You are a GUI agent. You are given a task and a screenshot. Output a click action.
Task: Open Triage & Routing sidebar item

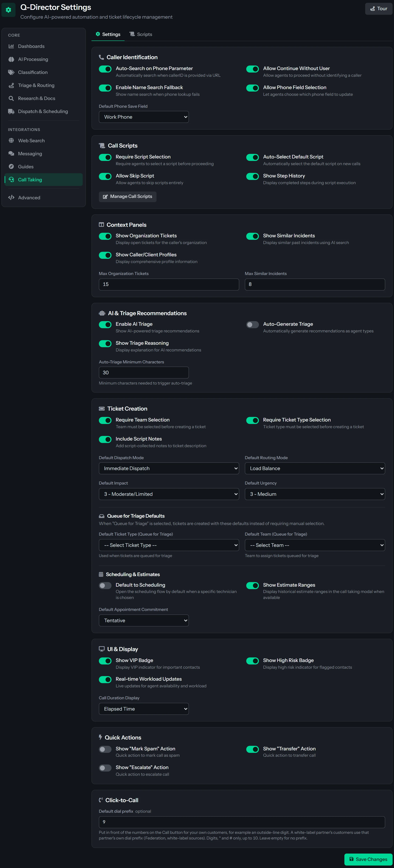44,85
